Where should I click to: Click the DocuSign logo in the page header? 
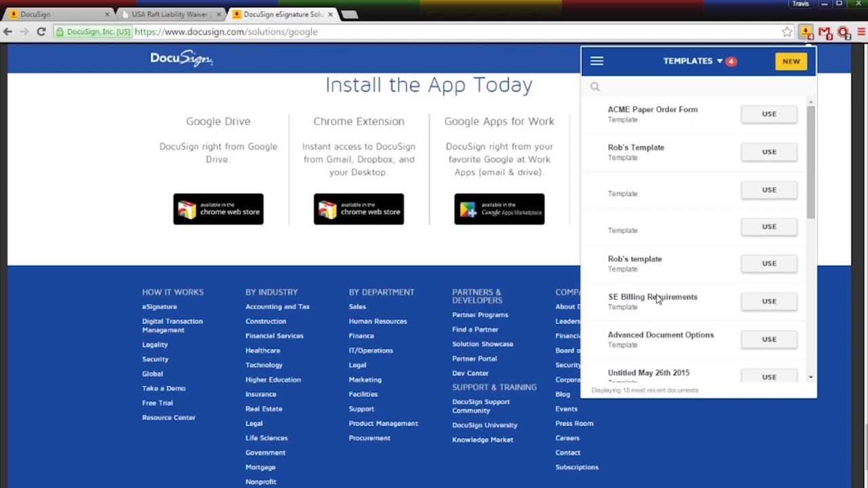[x=182, y=59]
